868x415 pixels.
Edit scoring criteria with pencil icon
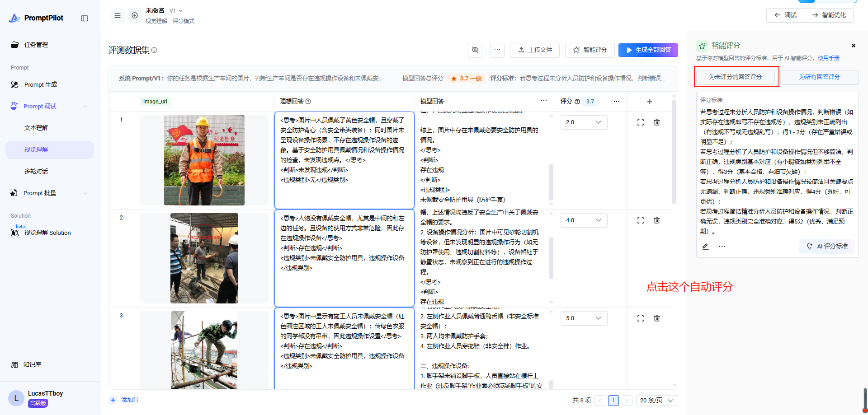705,247
